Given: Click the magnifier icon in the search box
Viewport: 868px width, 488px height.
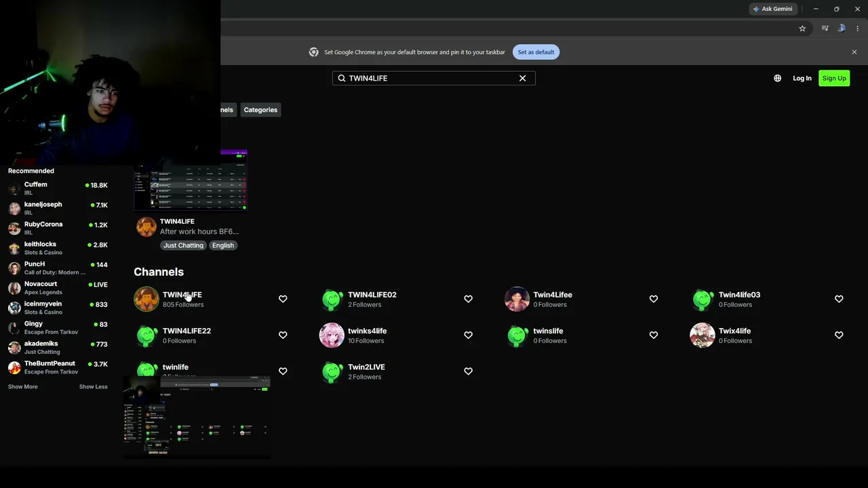Looking at the screenshot, I should tap(342, 78).
